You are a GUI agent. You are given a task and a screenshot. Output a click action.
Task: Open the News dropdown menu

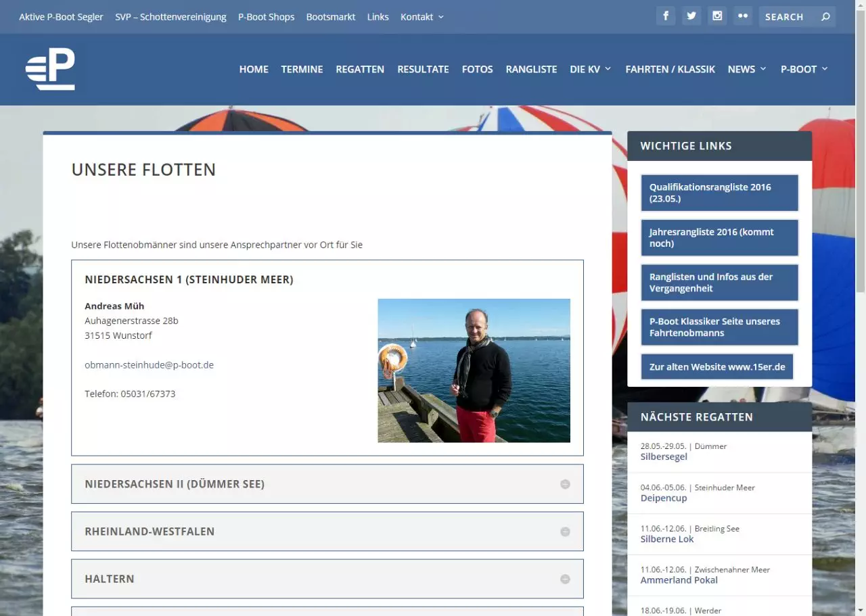point(747,69)
